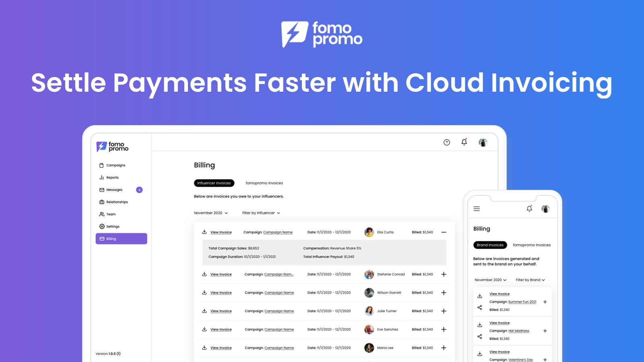This screenshot has height=362, width=644.
Task: Click View Invoice for Ella Curtis
Action: point(221,232)
